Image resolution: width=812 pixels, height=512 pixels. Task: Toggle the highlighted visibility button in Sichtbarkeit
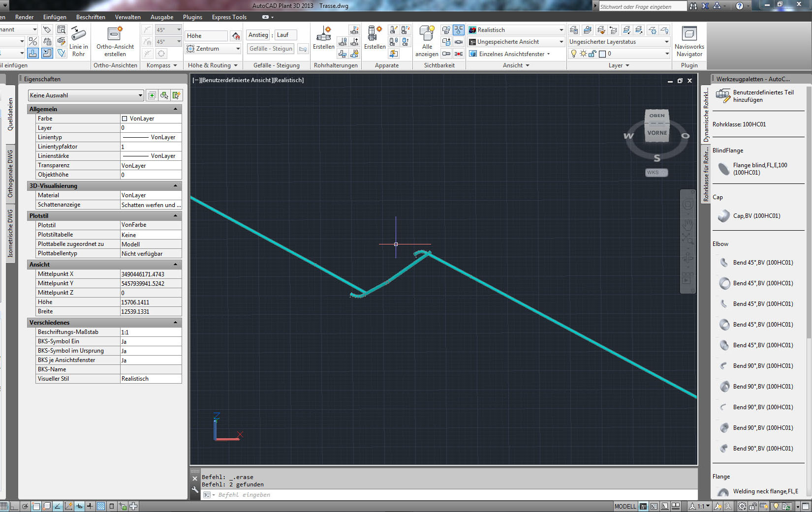[x=458, y=30]
